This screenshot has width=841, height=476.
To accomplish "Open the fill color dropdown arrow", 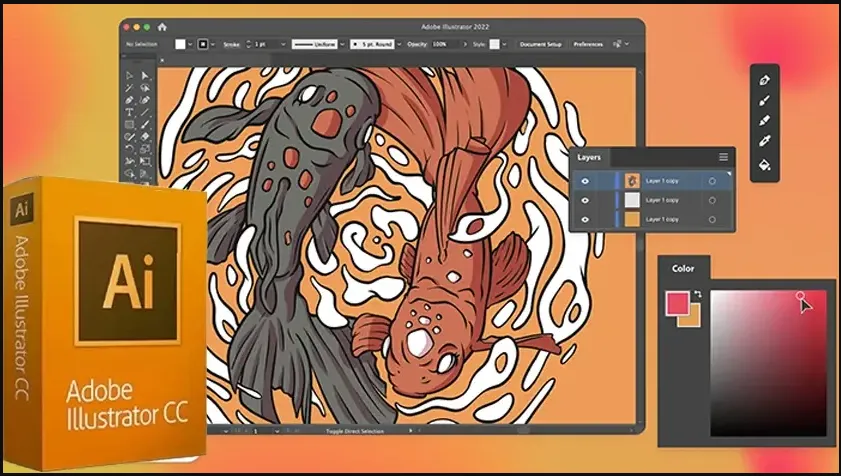I will [x=190, y=45].
